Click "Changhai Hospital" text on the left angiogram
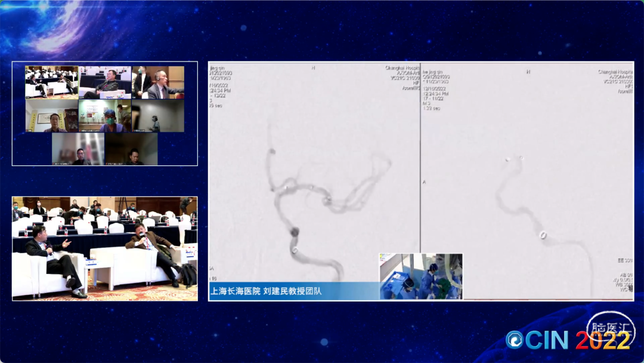Screen dimensions: 644x363 402,68
